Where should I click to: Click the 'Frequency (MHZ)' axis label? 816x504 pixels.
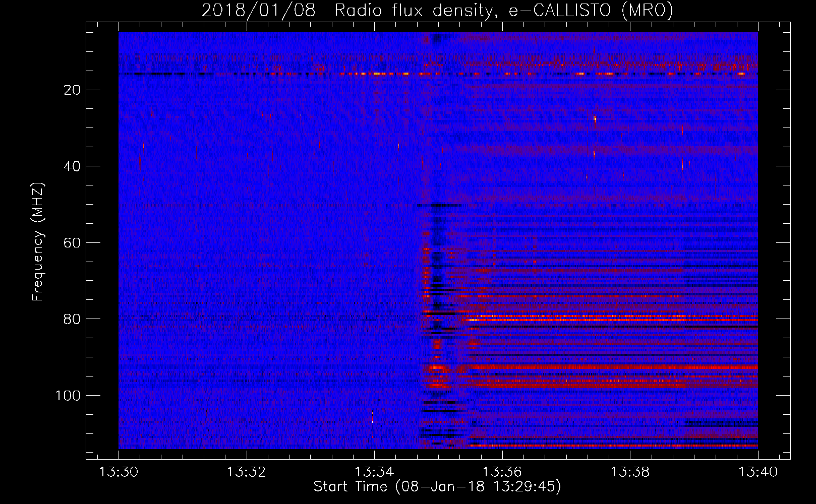tap(38, 242)
